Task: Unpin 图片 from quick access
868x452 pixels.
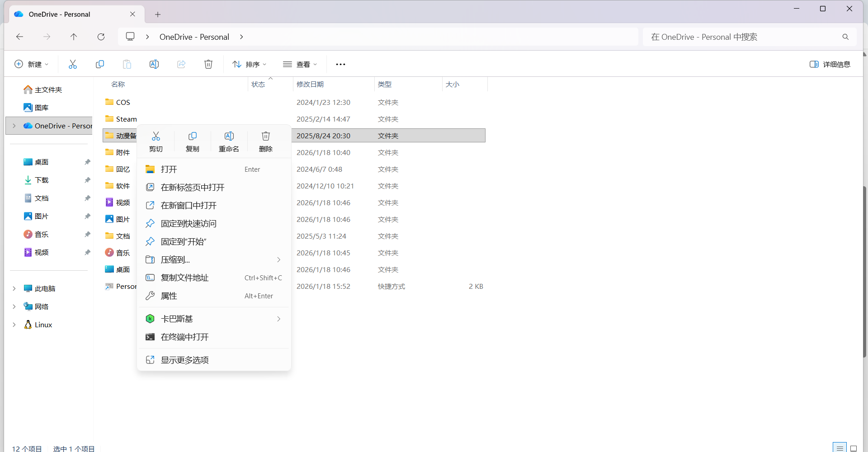Action: (x=87, y=216)
